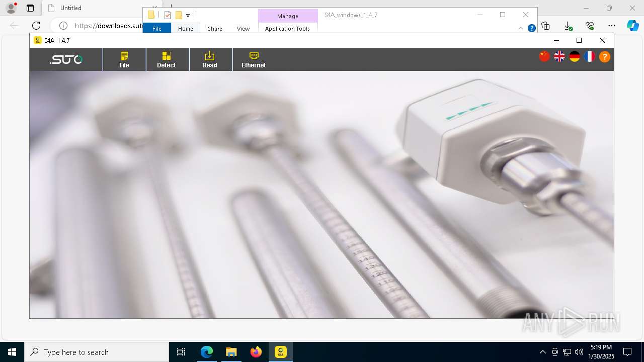Select S4A app on the taskbar
644x362 pixels.
point(281,352)
